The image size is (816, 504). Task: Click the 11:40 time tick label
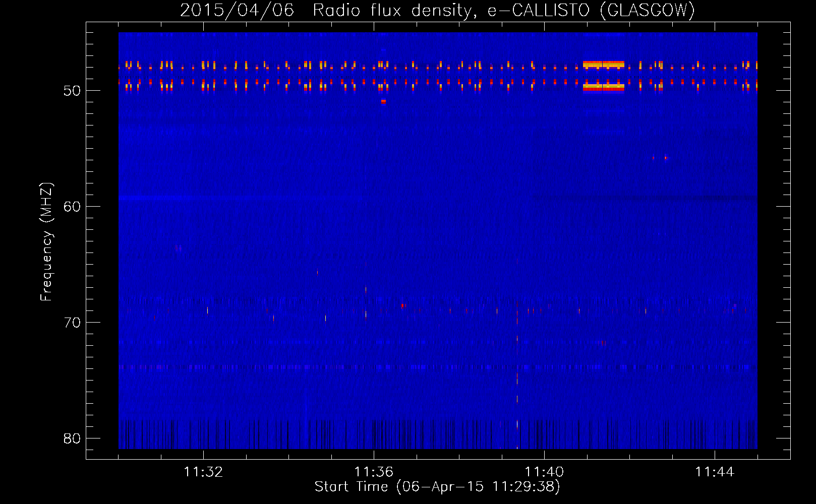click(x=544, y=472)
